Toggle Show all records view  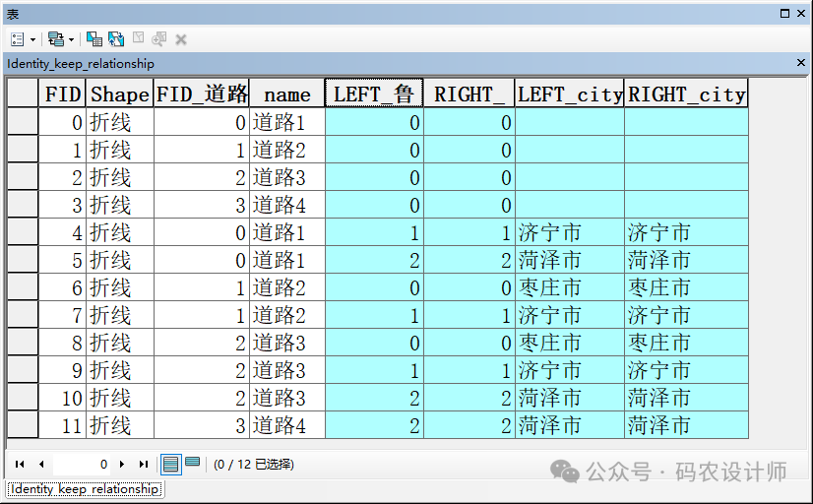coord(170,464)
